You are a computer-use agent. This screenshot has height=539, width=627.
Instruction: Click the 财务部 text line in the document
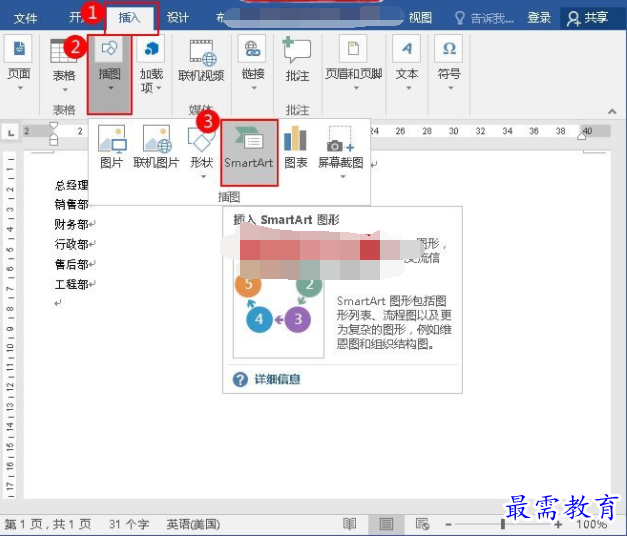pyautogui.click(x=74, y=224)
